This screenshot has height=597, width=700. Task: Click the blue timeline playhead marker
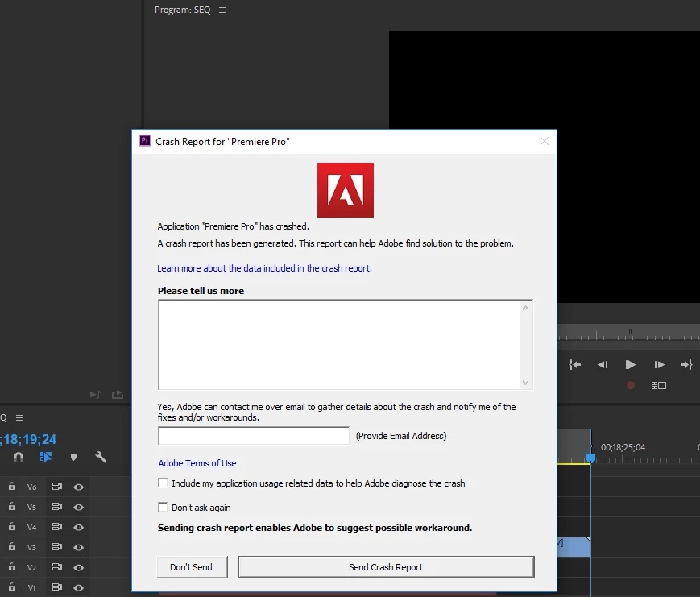click(590, 458)
